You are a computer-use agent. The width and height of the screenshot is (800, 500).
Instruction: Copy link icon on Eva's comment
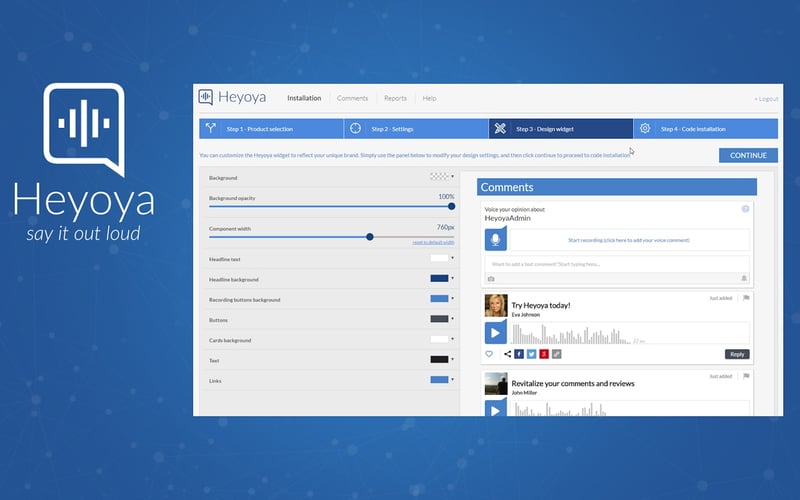pyautogui.click(x=557, y=354)
